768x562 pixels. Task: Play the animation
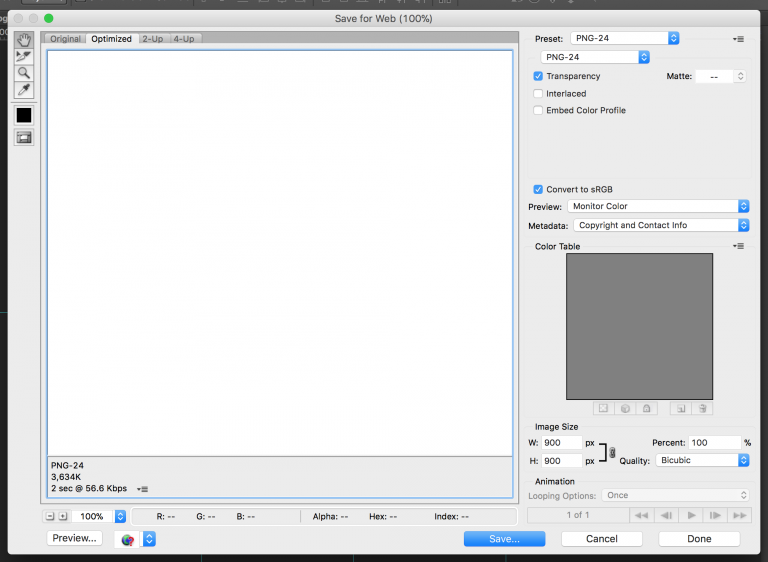[691, 515]
